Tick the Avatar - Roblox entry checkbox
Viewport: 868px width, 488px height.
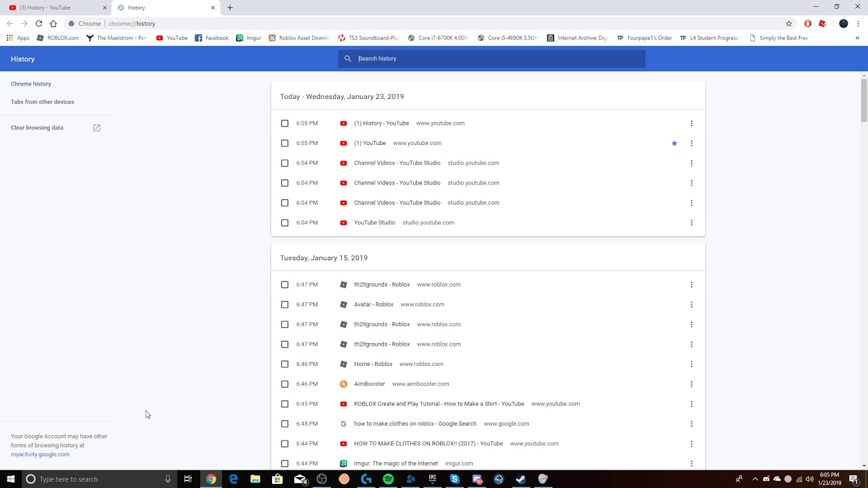coord(285,304)
